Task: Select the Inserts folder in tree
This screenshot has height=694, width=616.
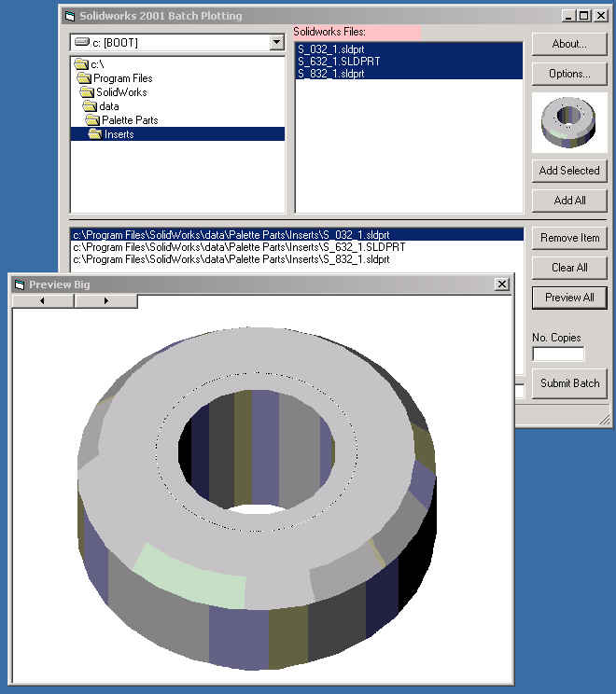Action: coord(119,134)
